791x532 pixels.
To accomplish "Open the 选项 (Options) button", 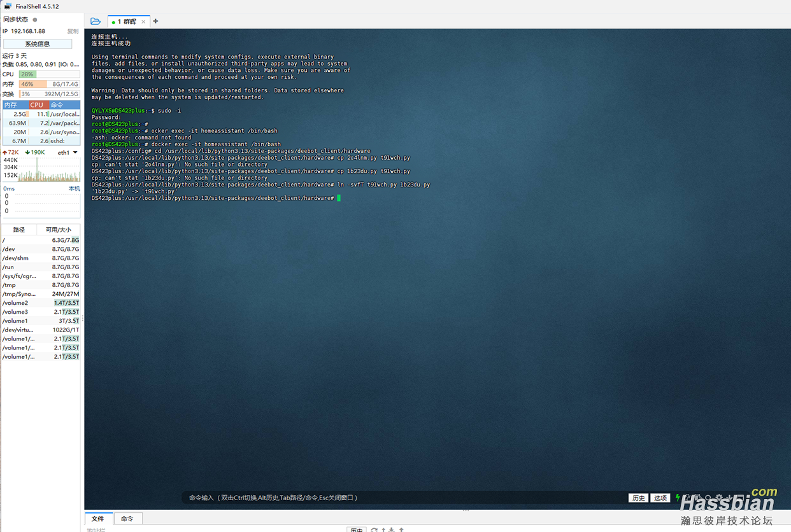I will (x=660, y=498).
